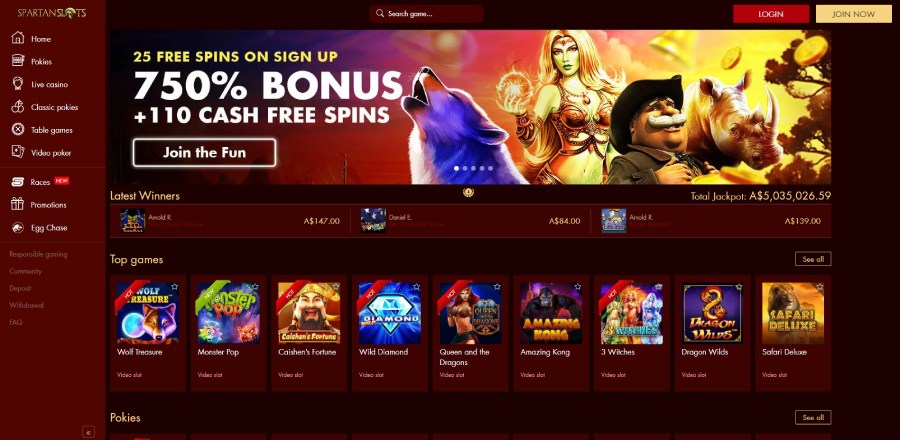Expand Top games with See all
Viewport: 900px width, 440px height.
(813, 259)
